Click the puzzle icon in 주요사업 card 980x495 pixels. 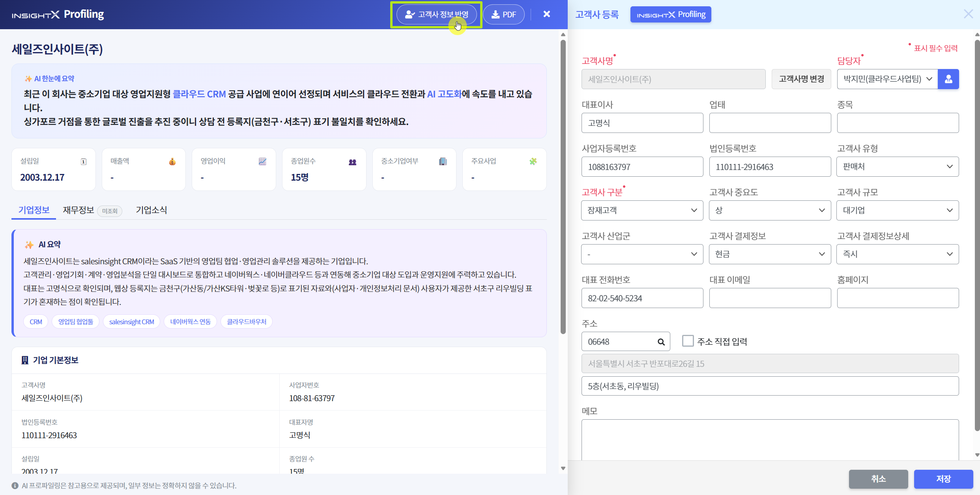pos(533,161)
